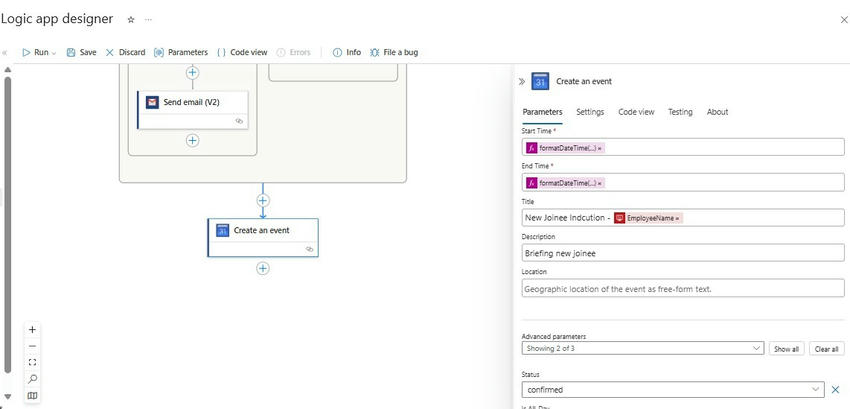Add a step below Create an event

pos(263,268)
